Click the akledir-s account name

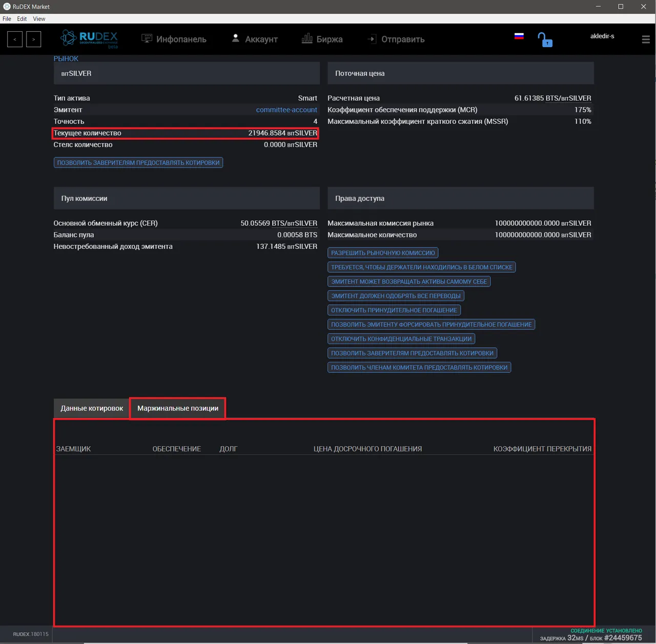pos(602,36)
